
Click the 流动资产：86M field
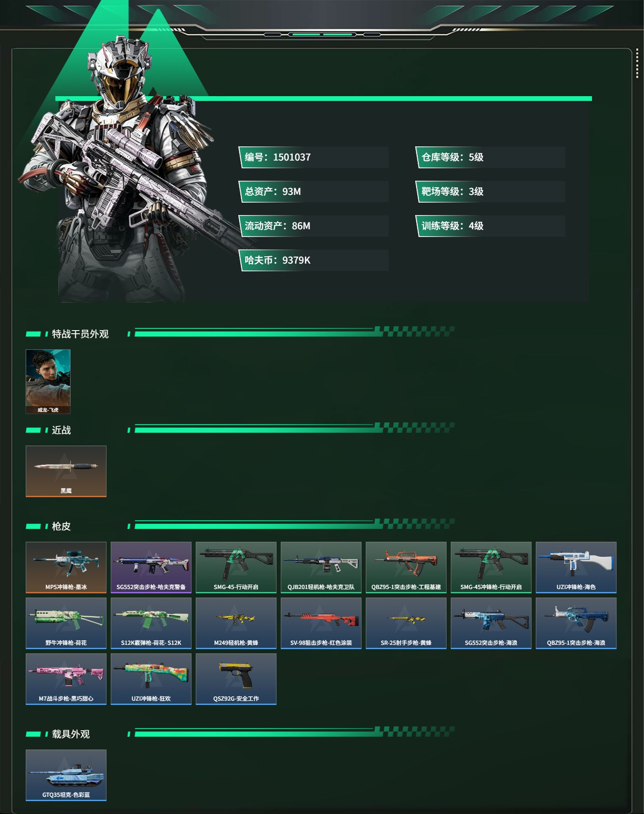314,226
